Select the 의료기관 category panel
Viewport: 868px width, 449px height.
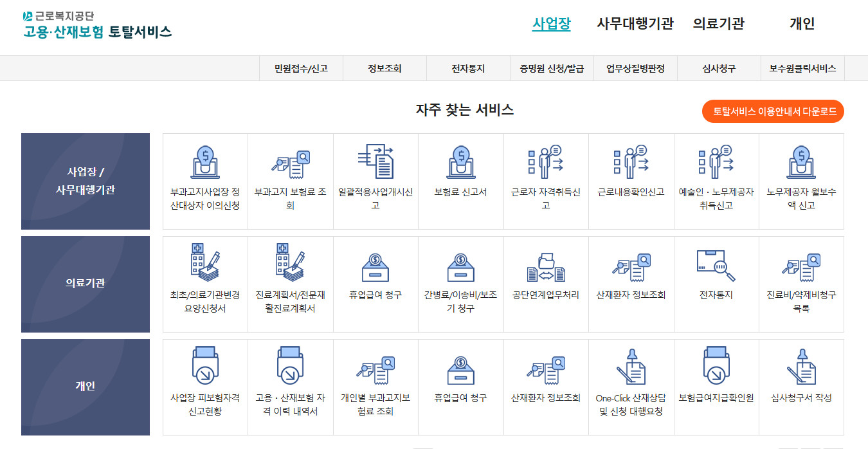tap(86, 284)
